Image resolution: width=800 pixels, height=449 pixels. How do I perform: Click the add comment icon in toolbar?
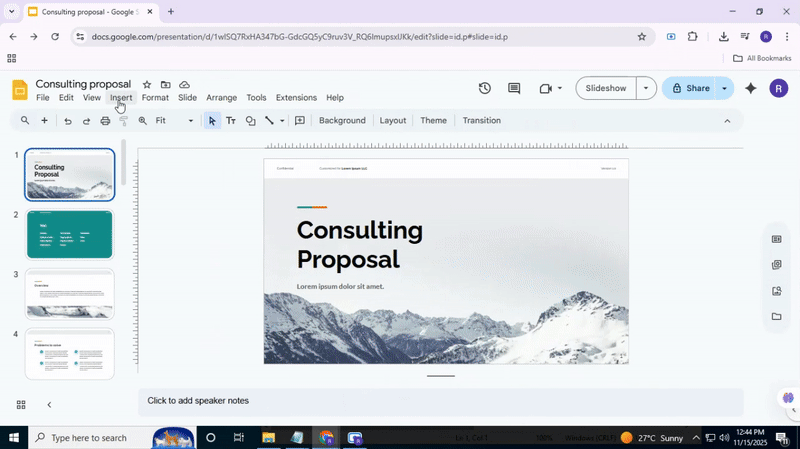click(299, 121)
